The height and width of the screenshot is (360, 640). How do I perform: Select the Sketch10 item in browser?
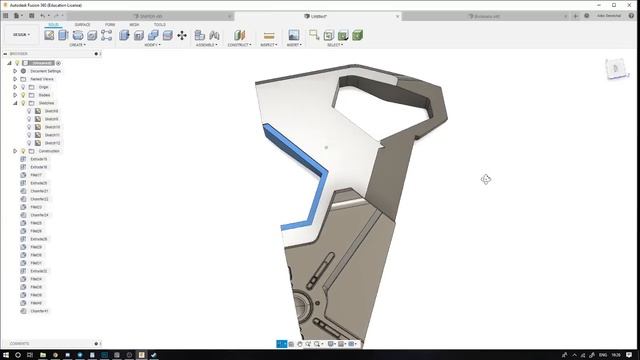pyautogui.click(x=52, y=127)
